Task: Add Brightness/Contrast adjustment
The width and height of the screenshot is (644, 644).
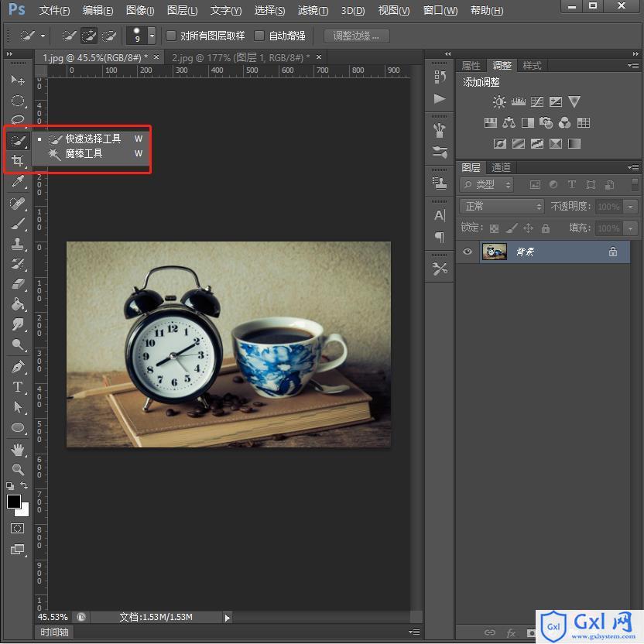Action: (499, 101)
